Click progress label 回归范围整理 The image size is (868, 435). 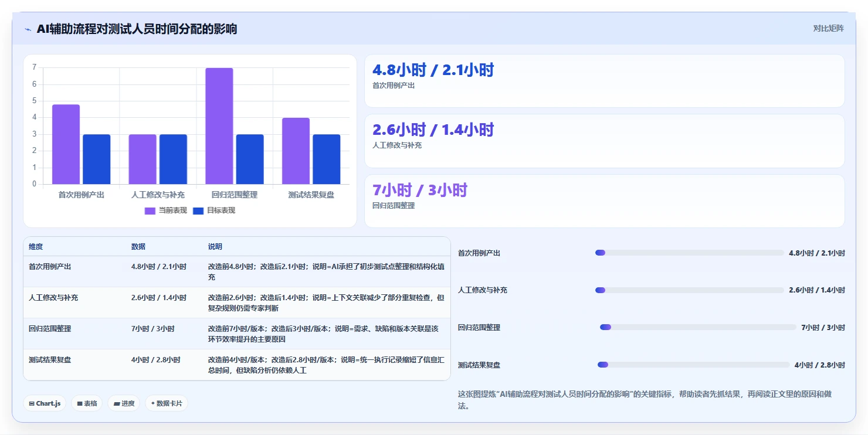point(479,328)
